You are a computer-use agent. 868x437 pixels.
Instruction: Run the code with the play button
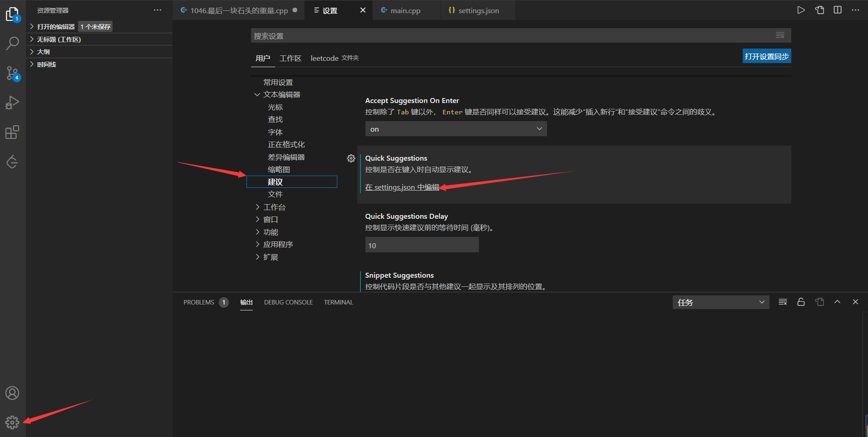(801, 10)
